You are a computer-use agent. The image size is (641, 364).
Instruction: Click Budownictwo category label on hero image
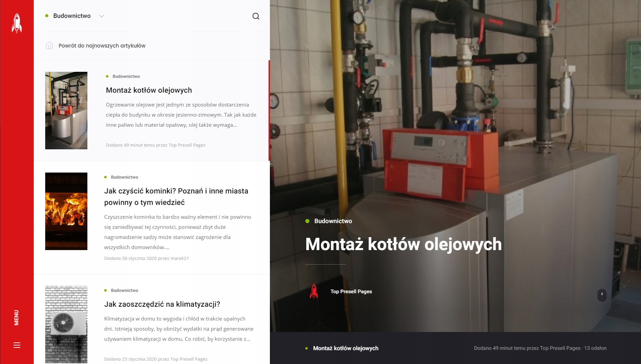[333, 221]
